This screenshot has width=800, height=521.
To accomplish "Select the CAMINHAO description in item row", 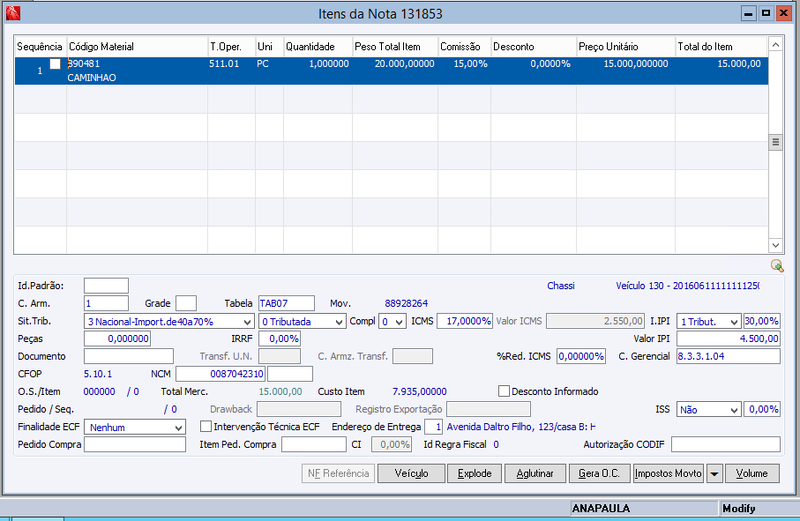I will point(92,78).
